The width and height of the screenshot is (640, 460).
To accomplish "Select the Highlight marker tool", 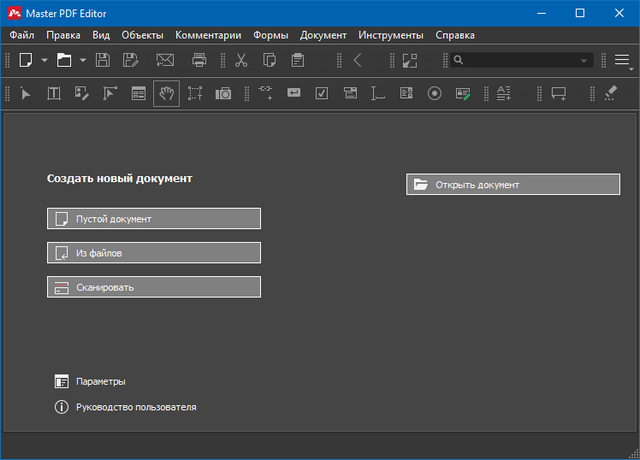I will point(613,93).
